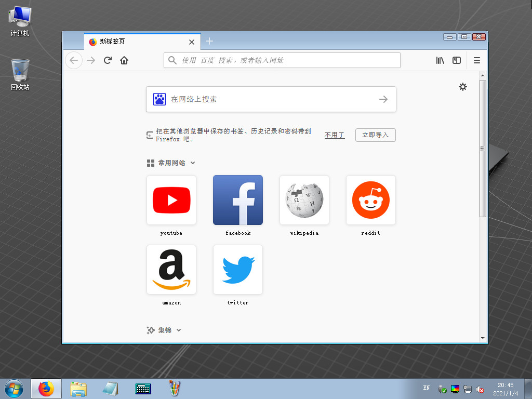This screenshot has width=532, height=399.
Task: Open the Wikipedia site shortcut
Action: [304, 200]
